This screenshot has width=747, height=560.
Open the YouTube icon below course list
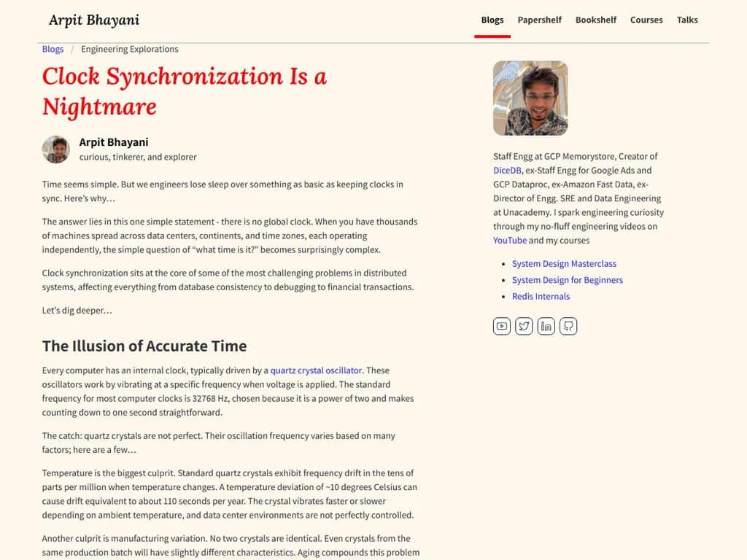(502, 326)
